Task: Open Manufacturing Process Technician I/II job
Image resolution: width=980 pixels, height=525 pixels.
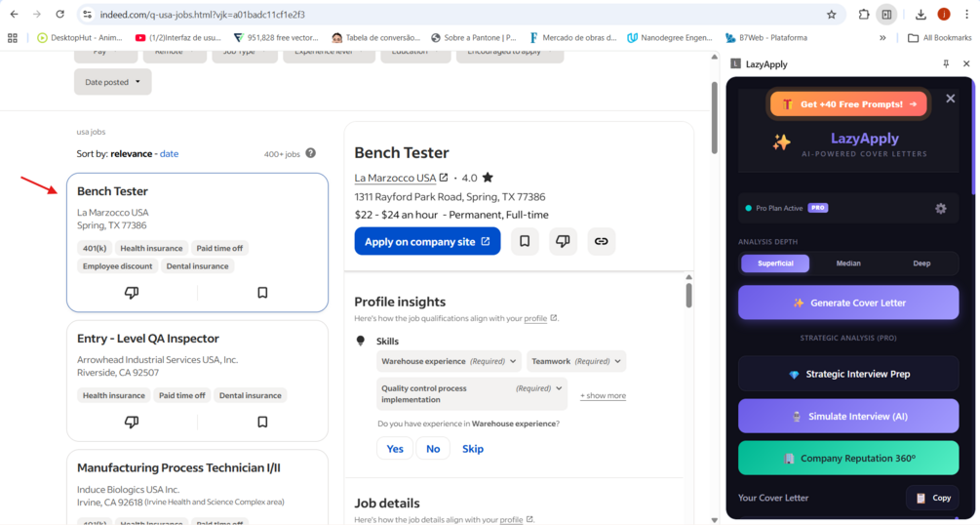Action: (x=178, y=468)
